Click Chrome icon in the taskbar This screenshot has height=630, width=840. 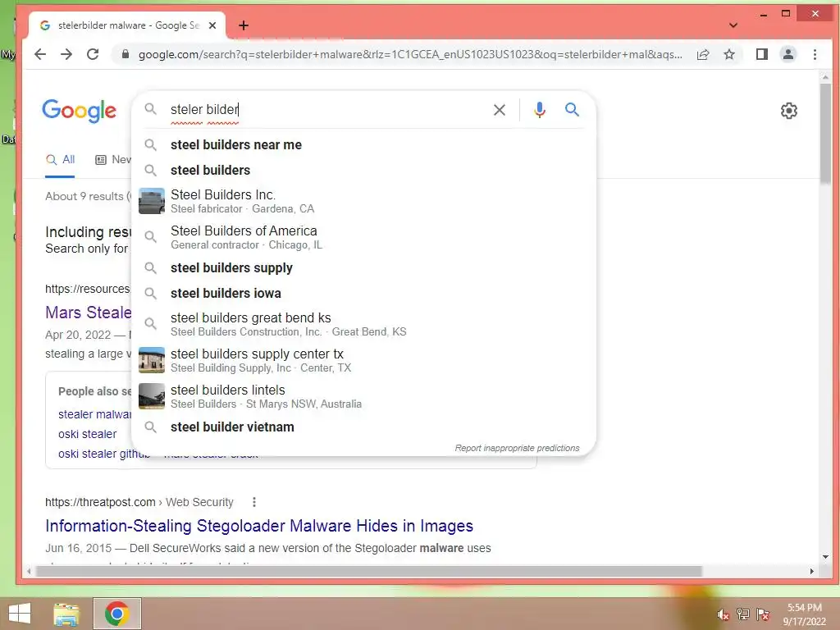[x=116, y=614]
